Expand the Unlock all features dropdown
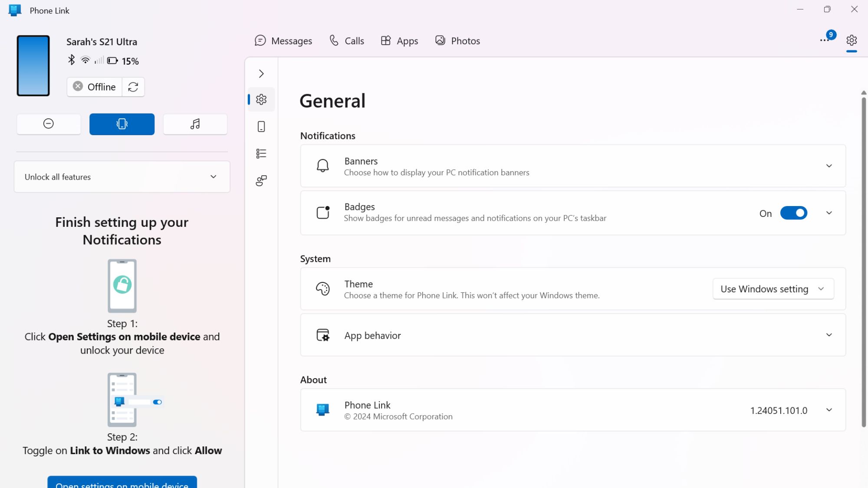The width and height of the screenshot is (868, 488). [x=214, y=177]
